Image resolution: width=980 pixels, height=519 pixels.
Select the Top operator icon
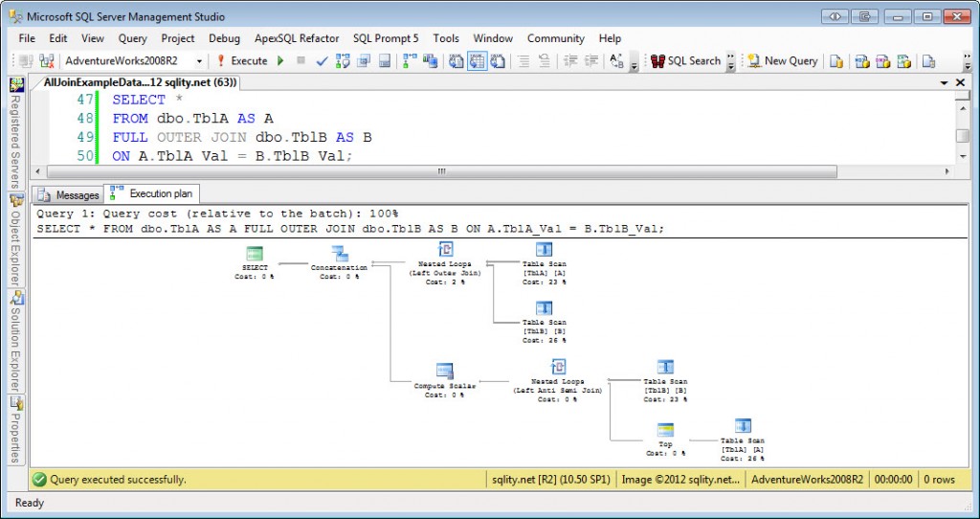point(664,430)
